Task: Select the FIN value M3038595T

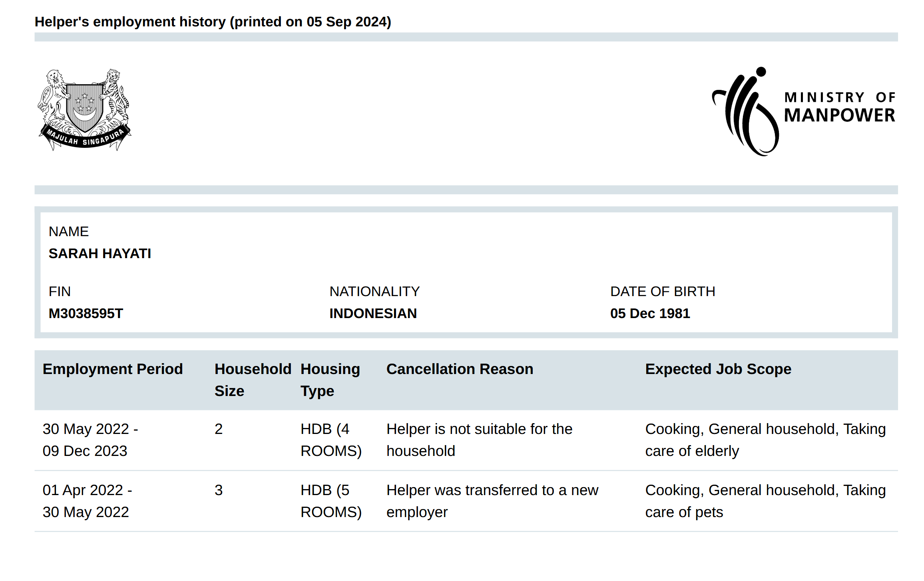Action: pyautogui.click(x=86, y=314)
